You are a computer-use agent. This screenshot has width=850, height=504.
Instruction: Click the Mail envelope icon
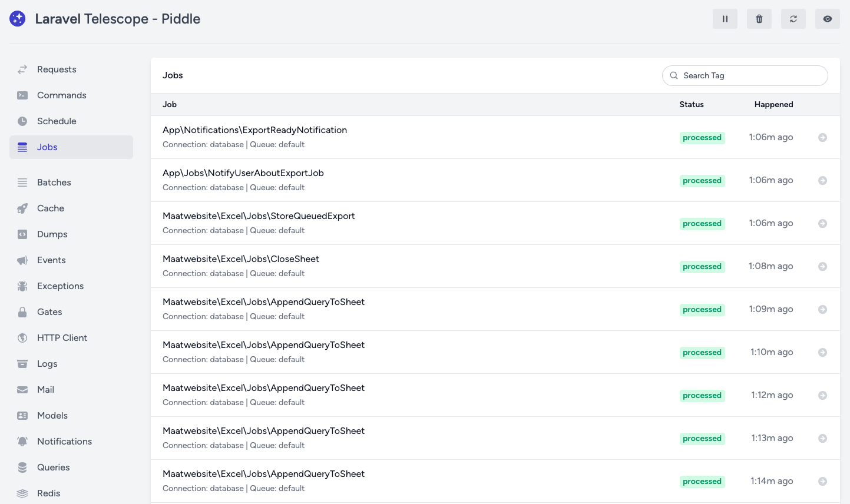[x=22, y=390]
